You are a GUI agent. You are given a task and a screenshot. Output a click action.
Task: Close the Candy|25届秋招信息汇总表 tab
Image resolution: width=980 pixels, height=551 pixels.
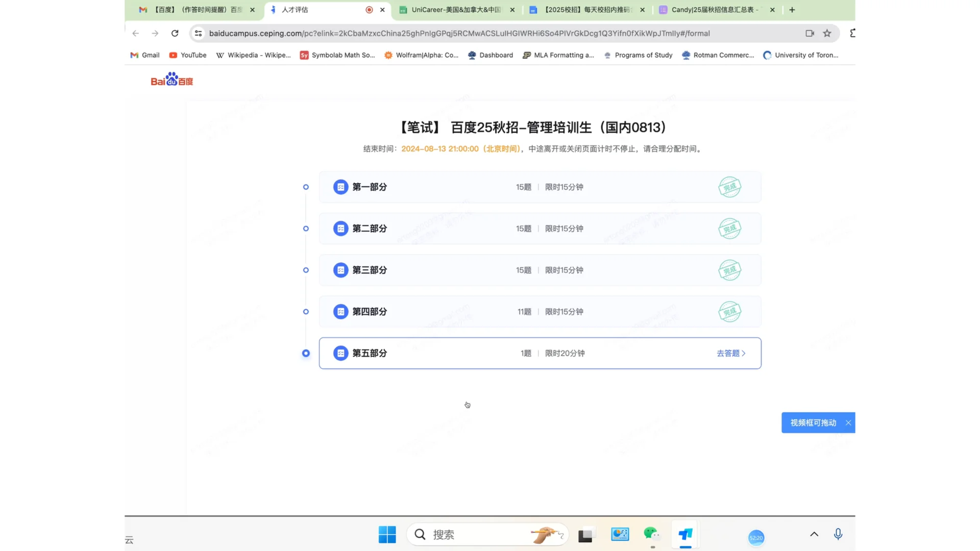pos(772,10)
